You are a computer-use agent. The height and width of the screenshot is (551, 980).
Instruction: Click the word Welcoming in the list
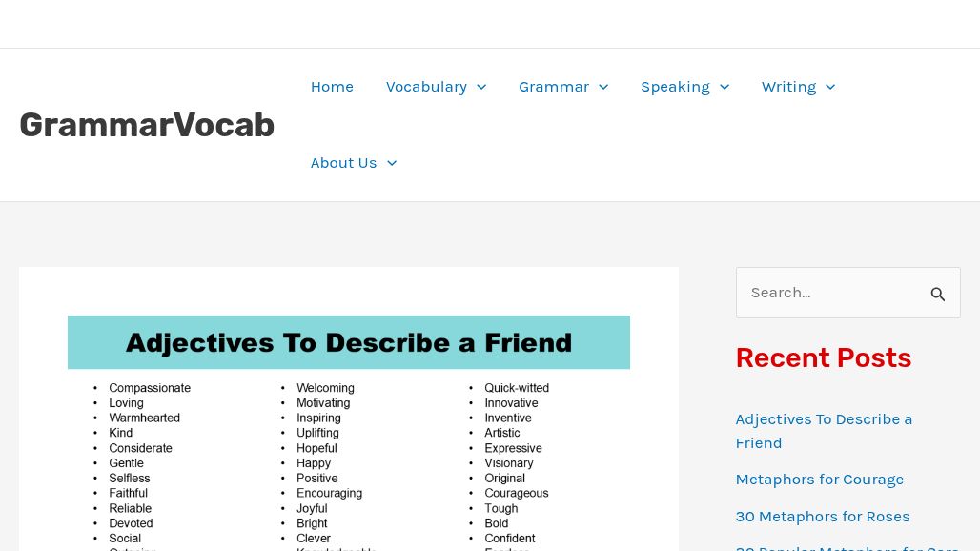click(x=325, y=388)
